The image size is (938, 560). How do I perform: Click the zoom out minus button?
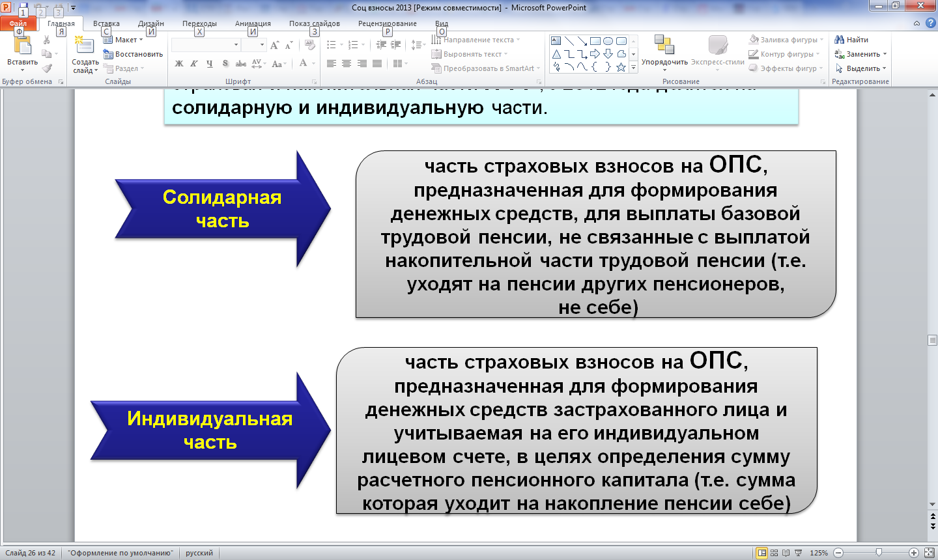pos(838,552)
